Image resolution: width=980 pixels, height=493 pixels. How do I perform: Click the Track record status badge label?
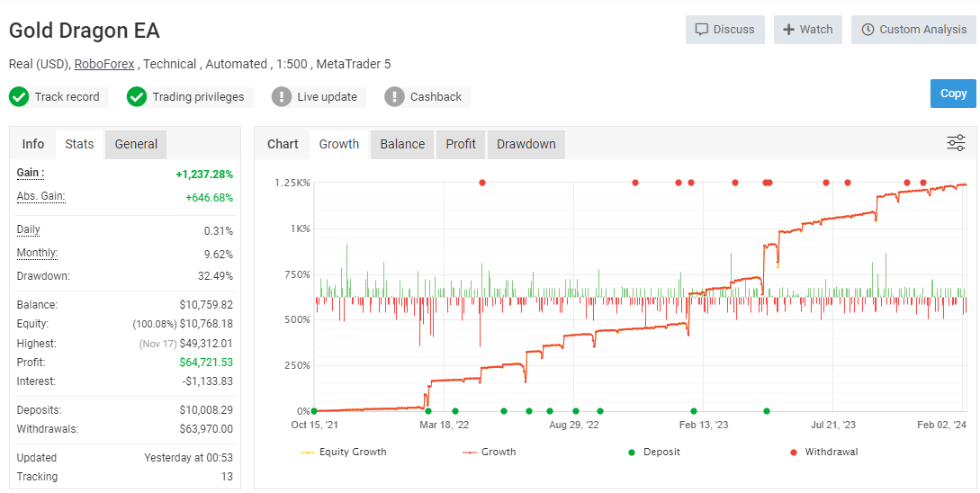pyautogui.click(x=67, y=97)
